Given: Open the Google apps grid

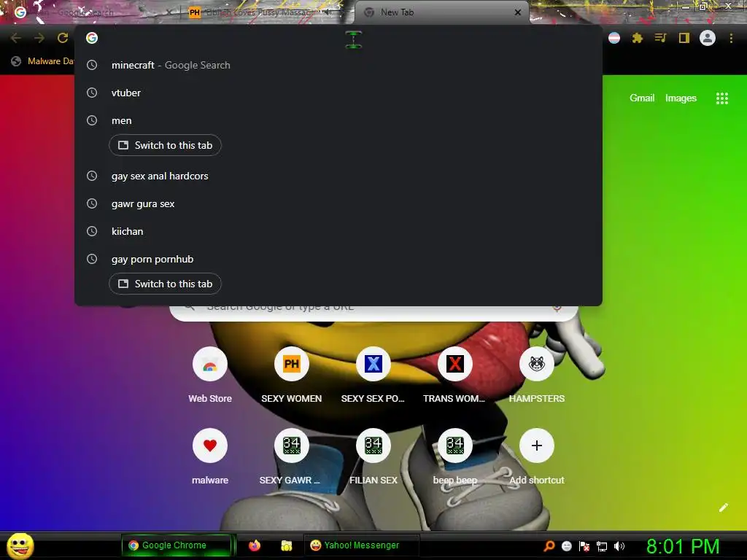Looking at the screenshot, I should click(721, 98).
